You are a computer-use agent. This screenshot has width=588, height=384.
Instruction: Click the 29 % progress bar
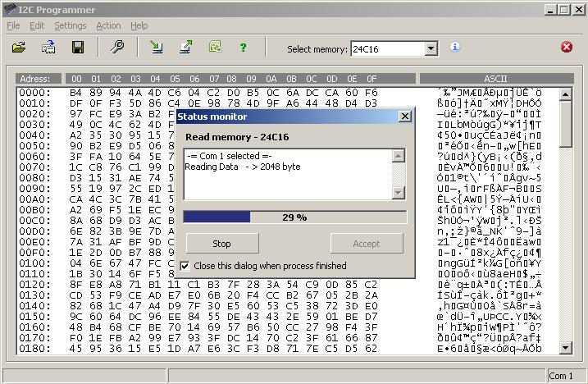click(294, 217)
